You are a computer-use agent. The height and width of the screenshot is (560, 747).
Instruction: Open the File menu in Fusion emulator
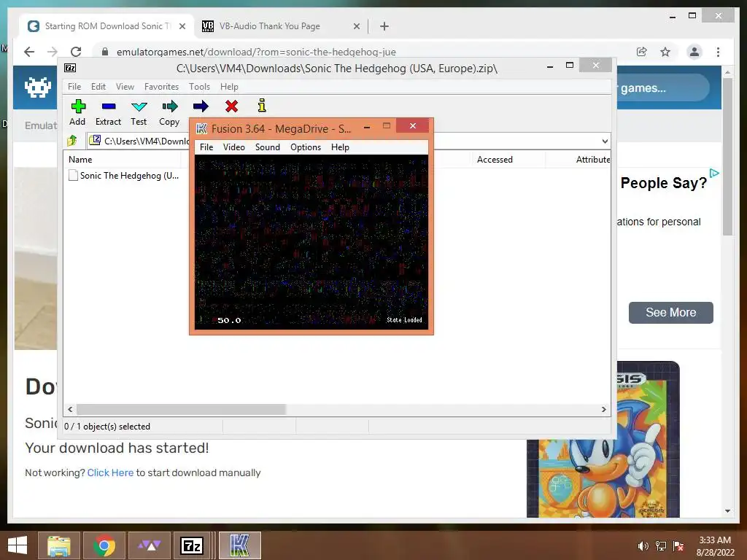click(x=206, y=147)
